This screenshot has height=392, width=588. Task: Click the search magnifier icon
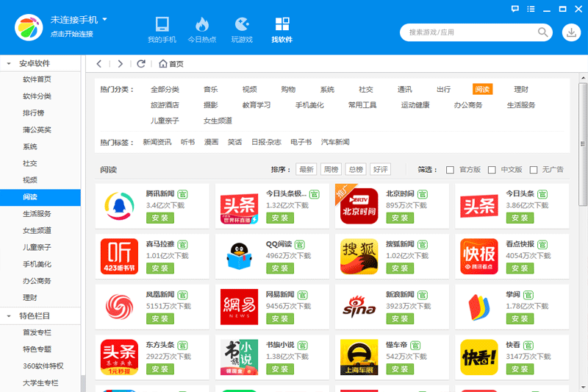pos(543,32)
